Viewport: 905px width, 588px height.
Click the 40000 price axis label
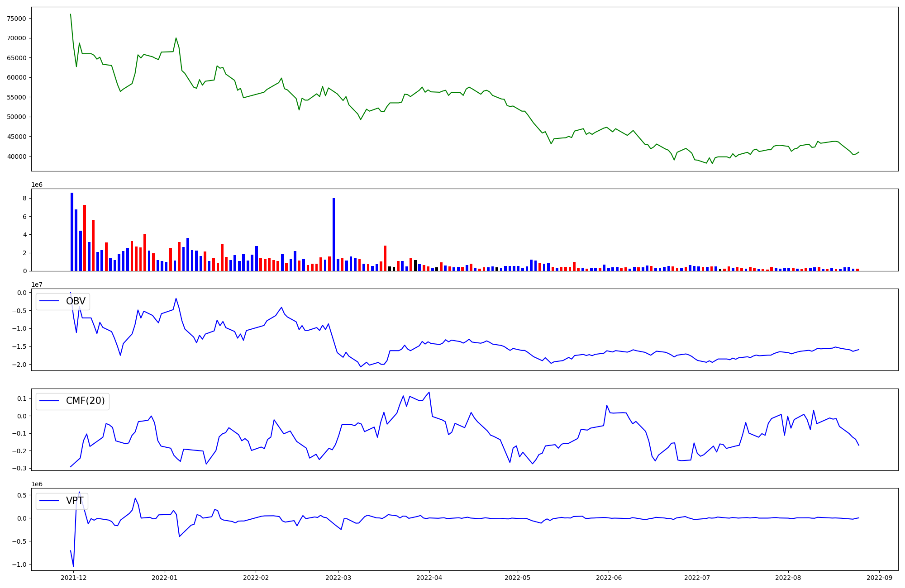(x=17, y=156)
